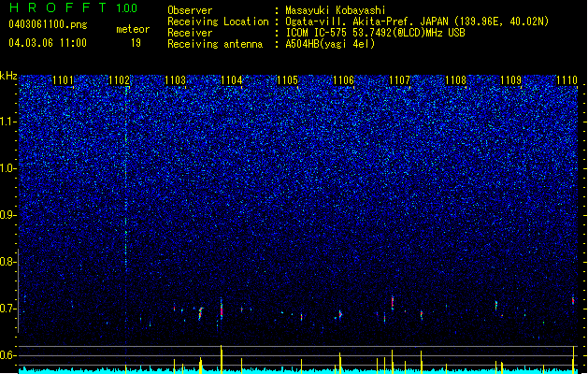Click the meteor count value 19

136,43
